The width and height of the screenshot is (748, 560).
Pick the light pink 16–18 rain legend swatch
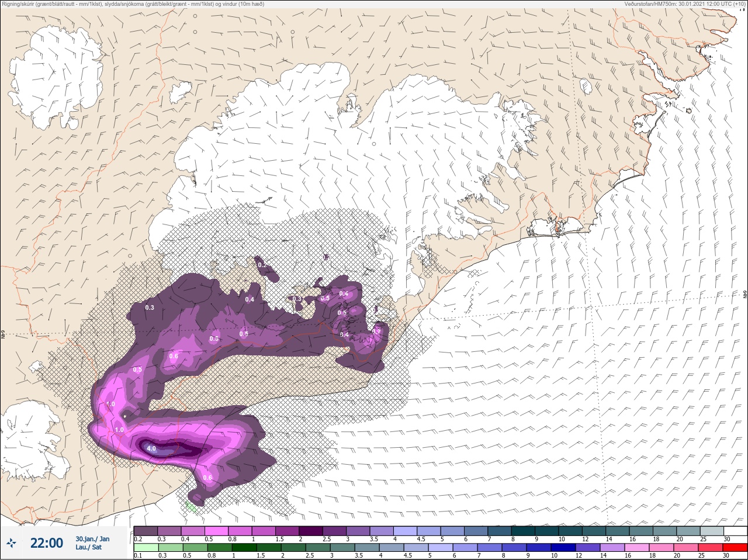pyautogui.click(x=638, y=548)
